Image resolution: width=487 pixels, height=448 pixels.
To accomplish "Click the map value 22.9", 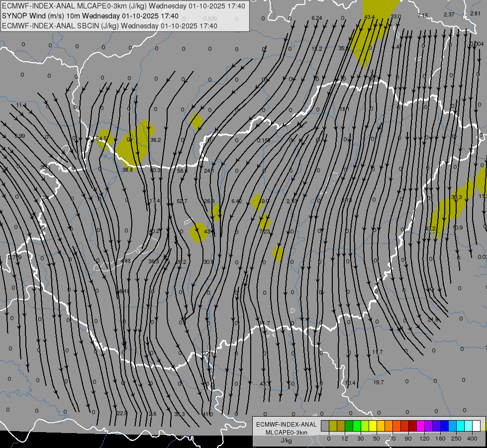I will point(122,413).
